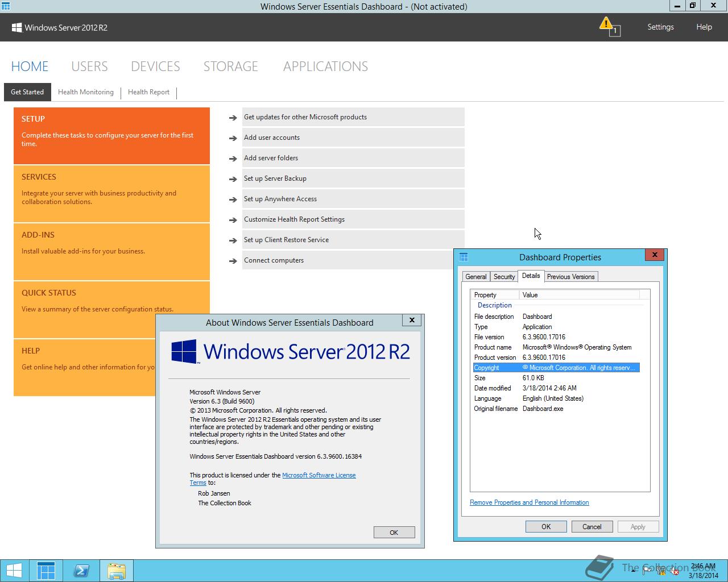This screenshot has width=728, height=582.
Task: Open Help in the dashboard header
Action: (x=704, y=27)
